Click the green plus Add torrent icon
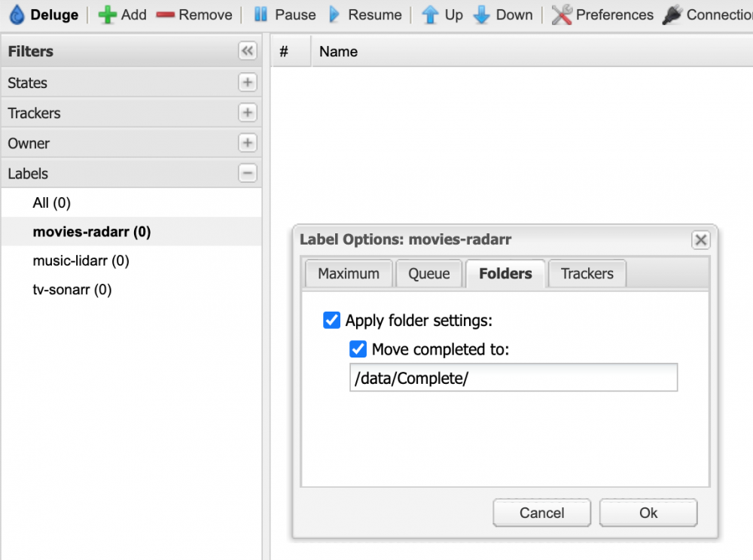Viewport: 753px width, 560px height. pyautogui.click(x=107, y=15)
